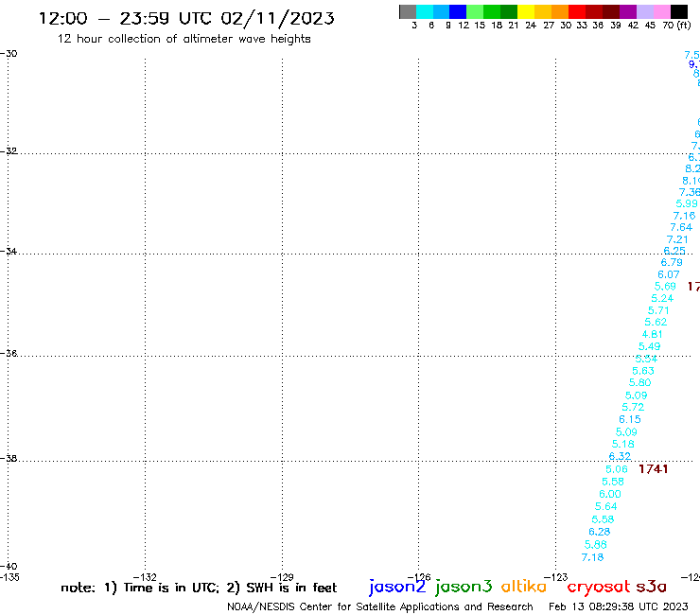The width and height of the screenshot is (700, 615).
Task: Click the wave height value '5.64'
Action: (605, 506)
